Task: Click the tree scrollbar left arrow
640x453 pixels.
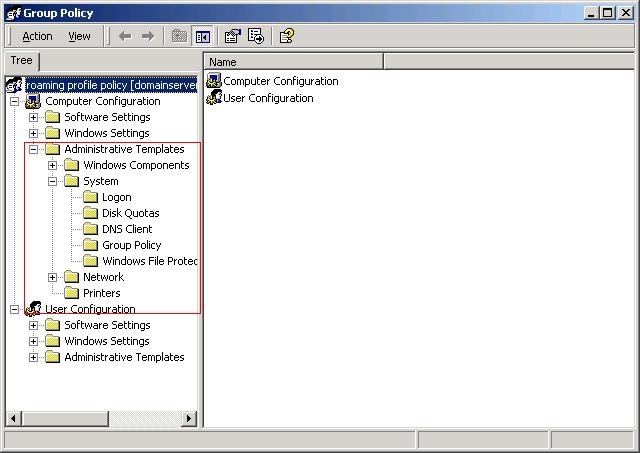Action: [x=13, y=418]
